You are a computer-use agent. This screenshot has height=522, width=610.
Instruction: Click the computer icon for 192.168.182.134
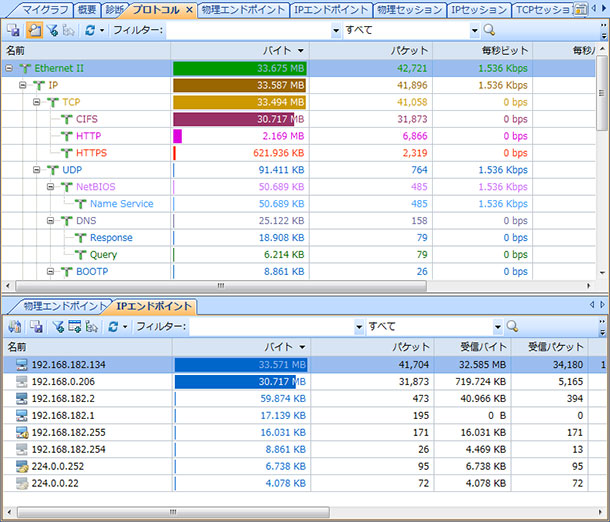[21, 365]
